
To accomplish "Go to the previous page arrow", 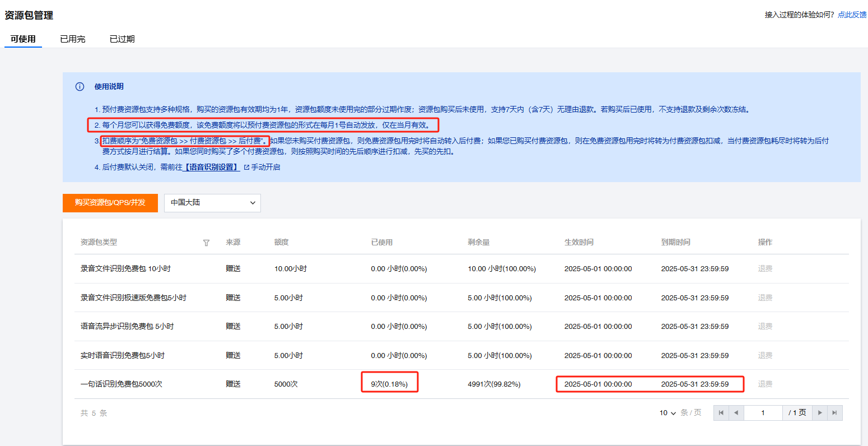I will [x=736, y=413].
